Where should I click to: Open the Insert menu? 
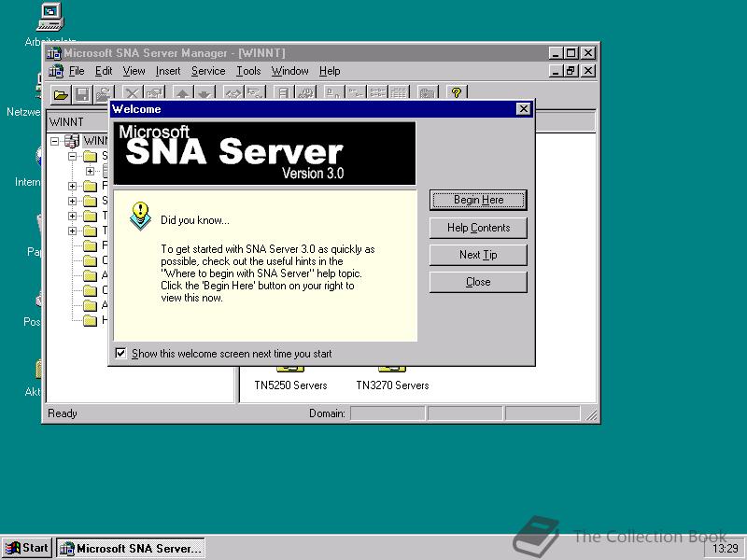click(168, 71)
